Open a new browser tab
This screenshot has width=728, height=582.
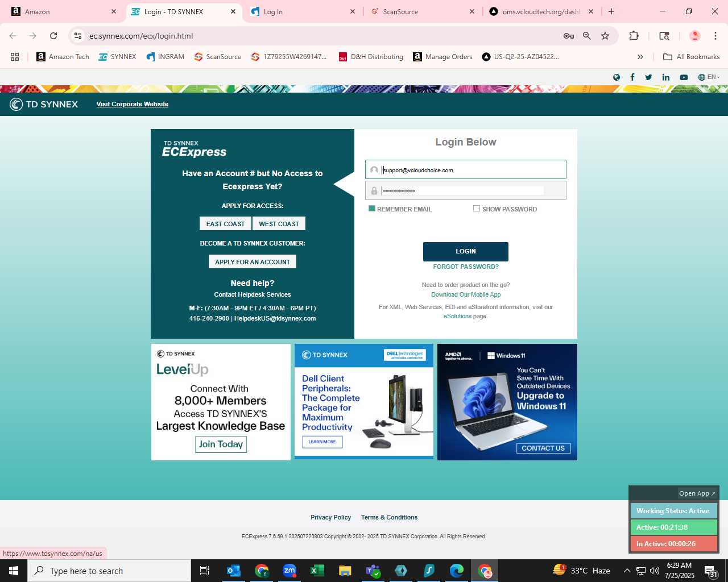(611, 11)
